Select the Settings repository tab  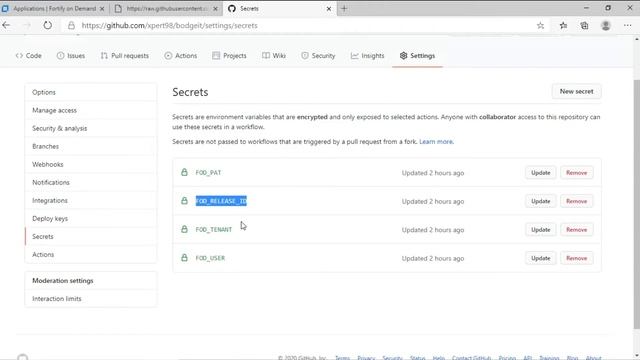click(418, 56)
